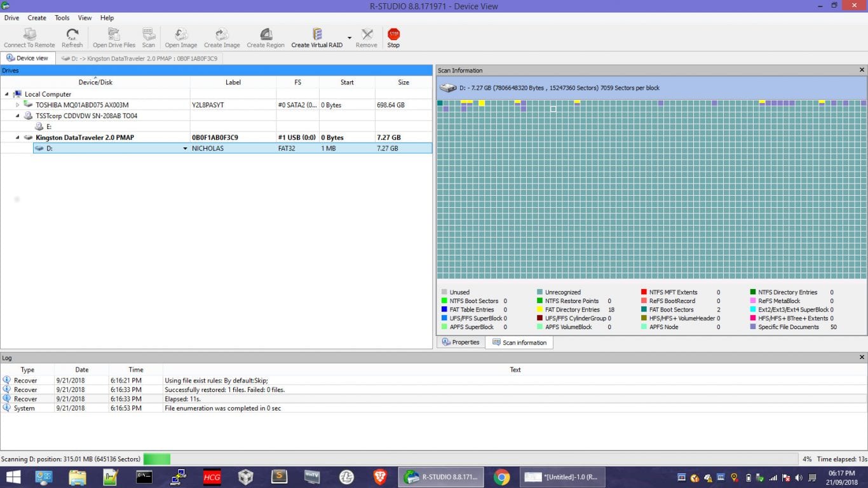Click the Stop scan toolbar icon
868x488 pixels.
click(x=393, y=35)
